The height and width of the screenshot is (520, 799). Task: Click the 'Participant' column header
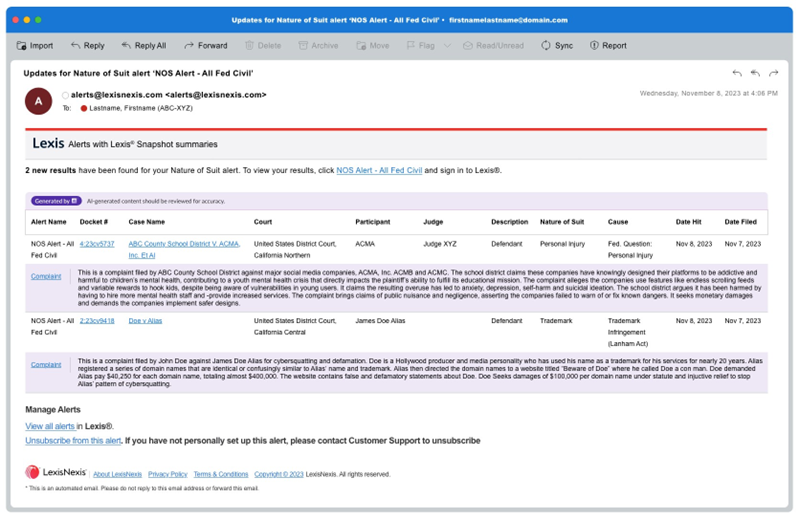tap(372, 222)
